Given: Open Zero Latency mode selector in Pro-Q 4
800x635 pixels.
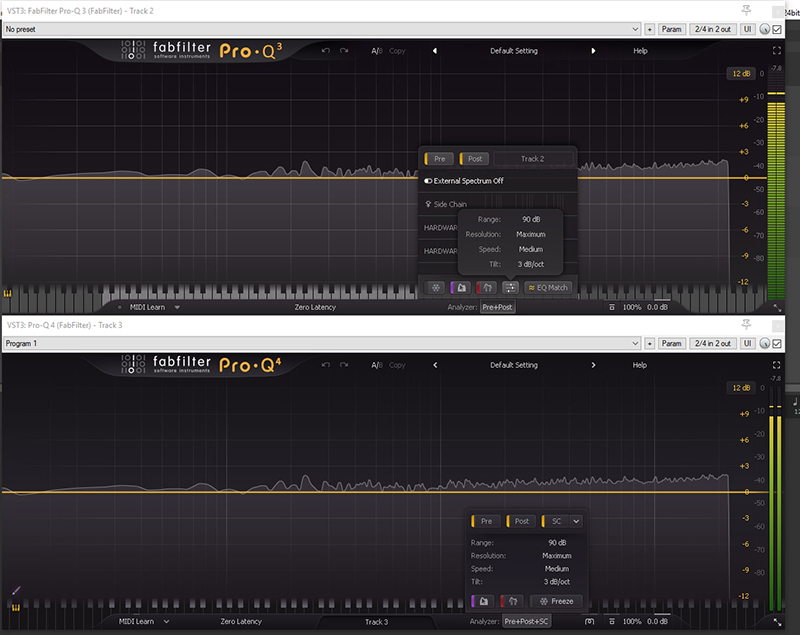Looking at the screenshot, I should pyautogui.click(x=241, y=621).
